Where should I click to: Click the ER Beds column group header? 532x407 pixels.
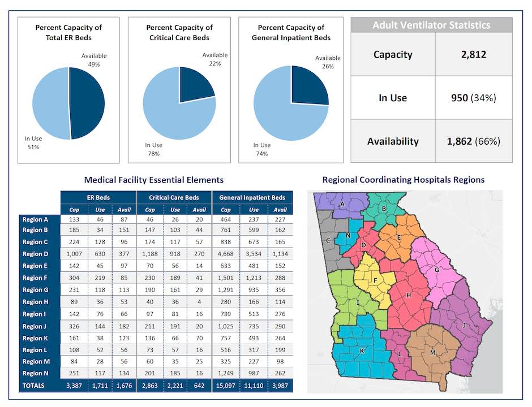tap(98, 197)
